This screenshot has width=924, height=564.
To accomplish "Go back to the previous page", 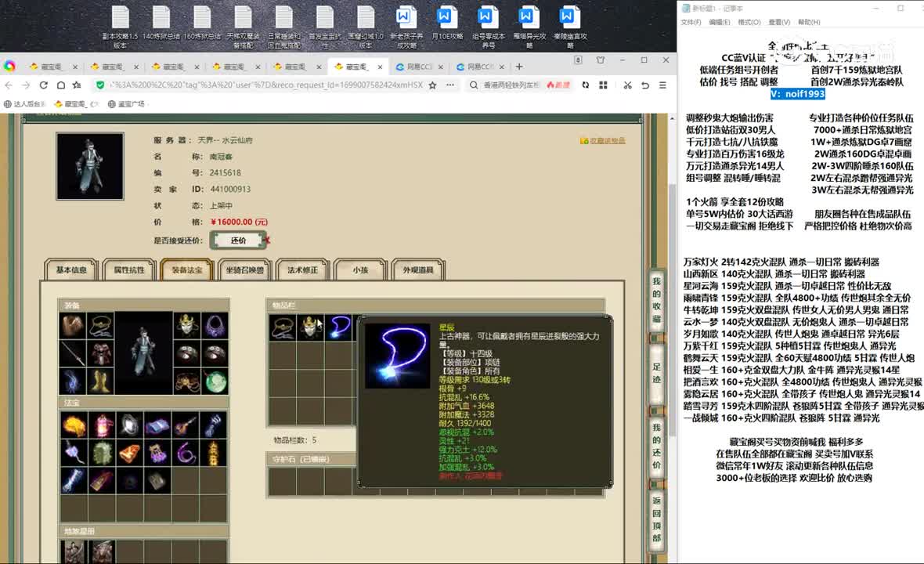I will 9,85.
